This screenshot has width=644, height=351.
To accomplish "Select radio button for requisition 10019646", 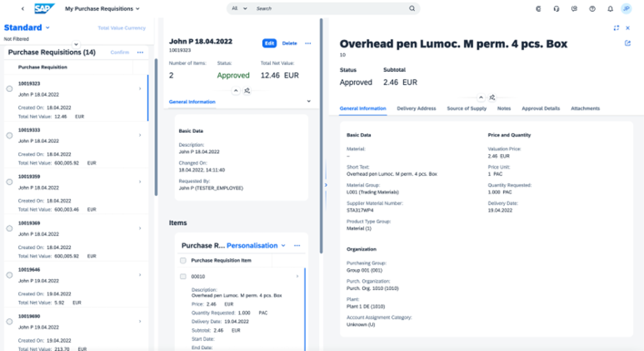I will pos(10,275).
